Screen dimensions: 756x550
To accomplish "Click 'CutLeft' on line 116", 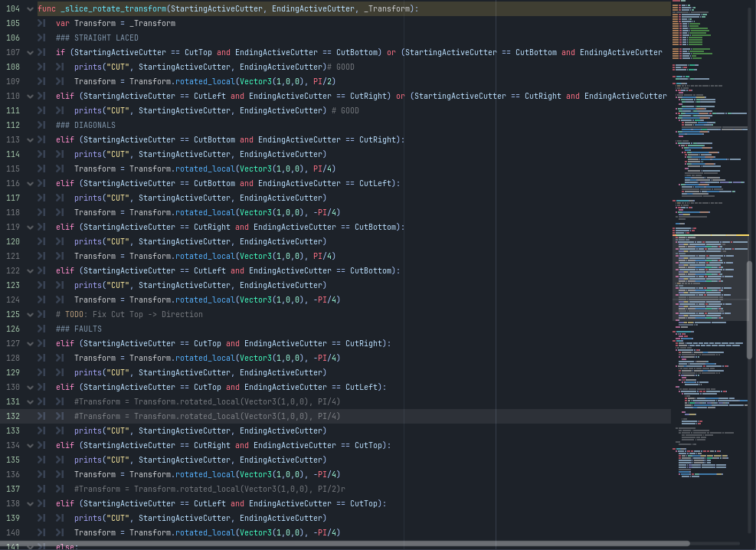I will pyautogui.click(x=375, y=183).
